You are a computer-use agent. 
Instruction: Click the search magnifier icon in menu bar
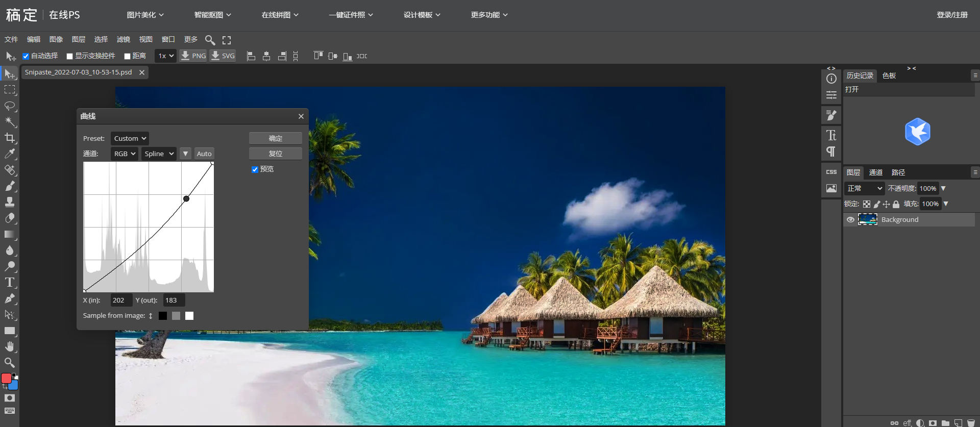click(210, 40)
